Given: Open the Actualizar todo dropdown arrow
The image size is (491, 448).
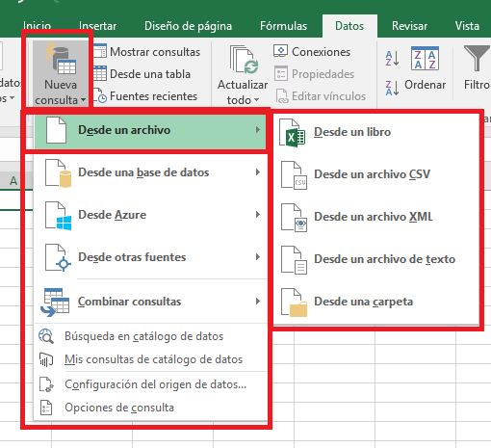Looking at the screenshot, I should [256, 100].
